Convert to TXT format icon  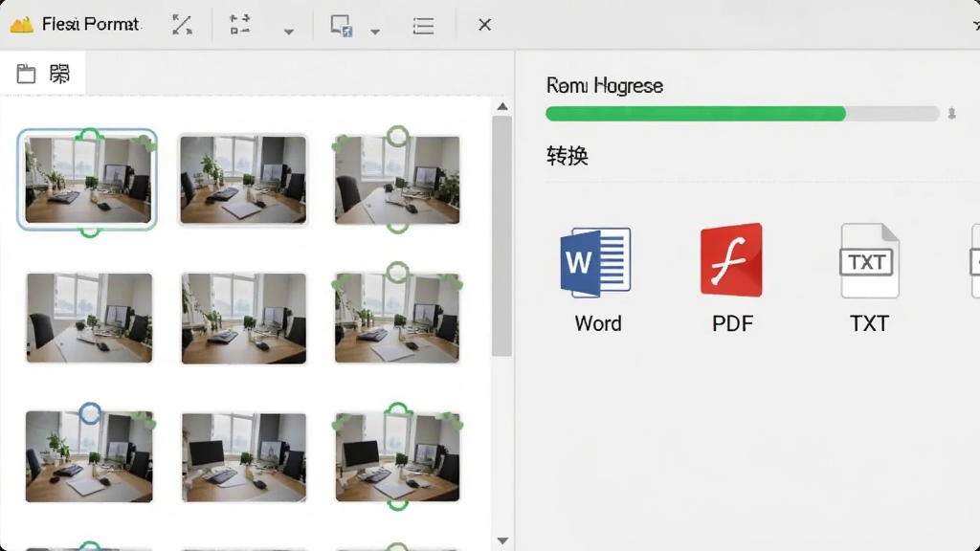click(869, 260)
